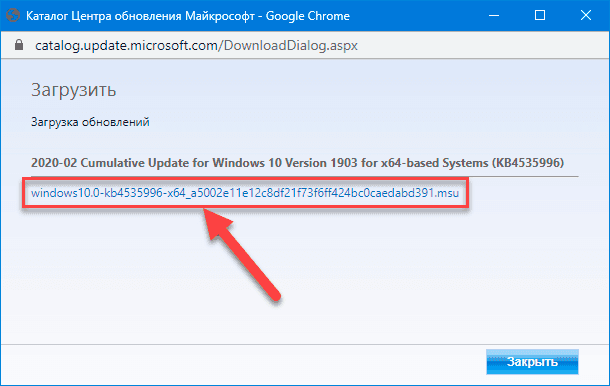This screenshot has width=610, height=386.
Task: Minimize the Chrome download dialog window
Action: pos(494,16)
